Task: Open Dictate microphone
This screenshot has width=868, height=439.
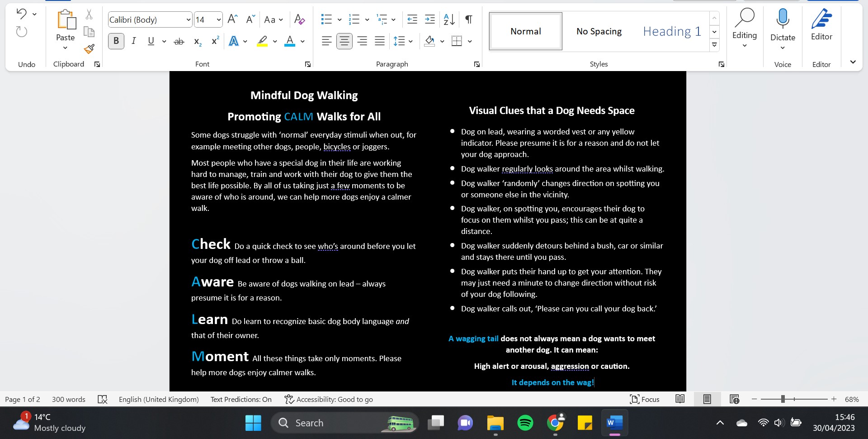Action: pyautogui.click(x=783, y=28)
